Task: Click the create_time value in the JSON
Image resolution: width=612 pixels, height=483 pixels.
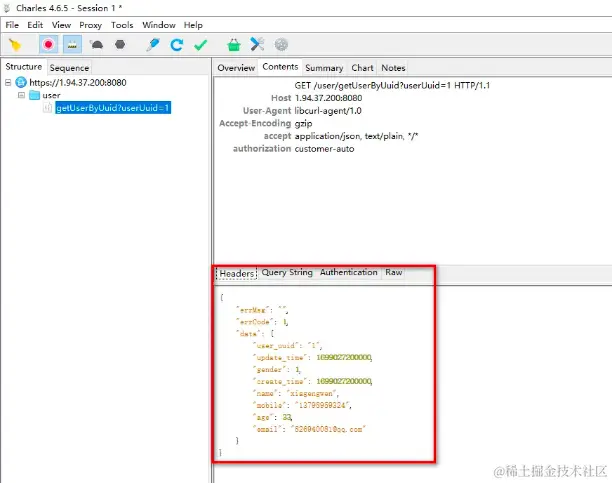Action: click(x=344, y=381)
